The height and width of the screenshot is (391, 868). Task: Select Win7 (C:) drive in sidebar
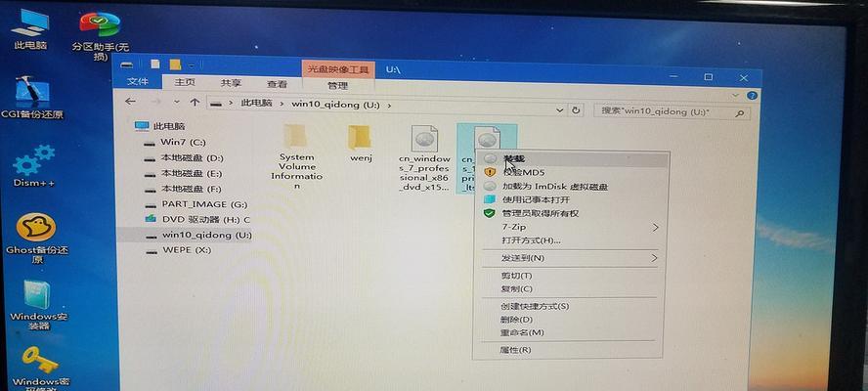click(x=174, y=142)
